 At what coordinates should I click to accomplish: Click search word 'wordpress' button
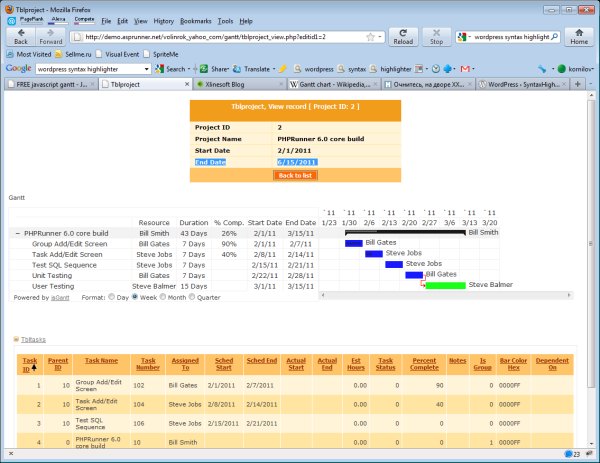click(x=314, y=69)
